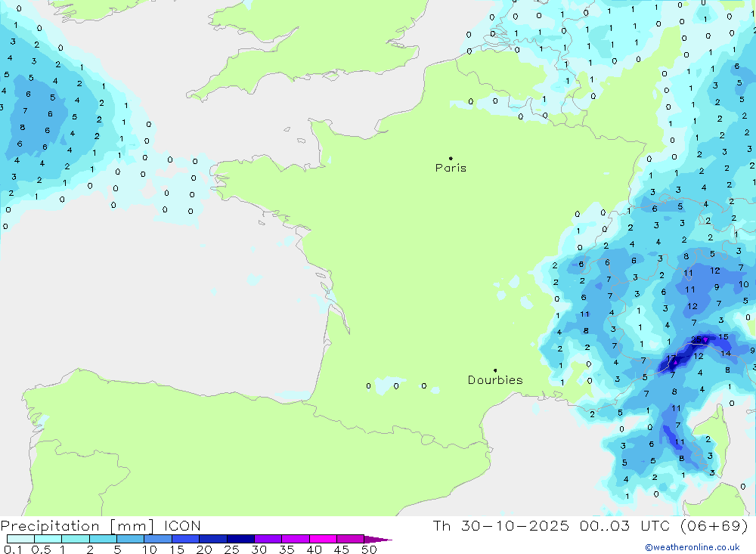Click the Paris city label
Viewport: 756px width, 554px height.
point(451,168)
